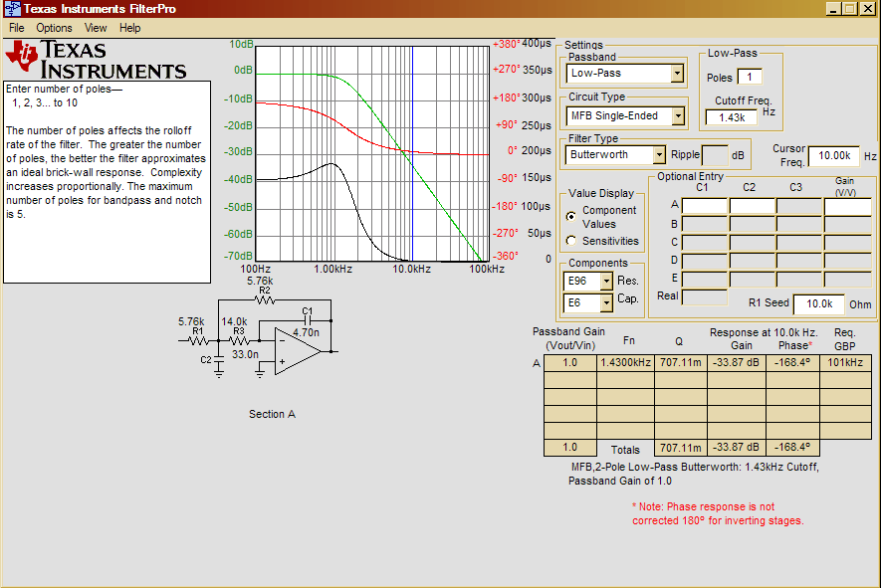
Task: Click the 14.0k R3 value label
Action: coord(234,321)
